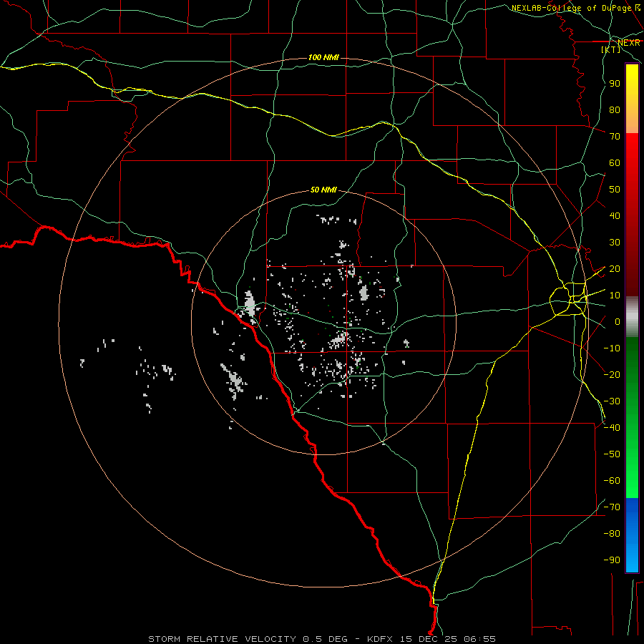Click the NEXR label above the color scale
The image size is (644, 644).
click(x=629, y=43)
